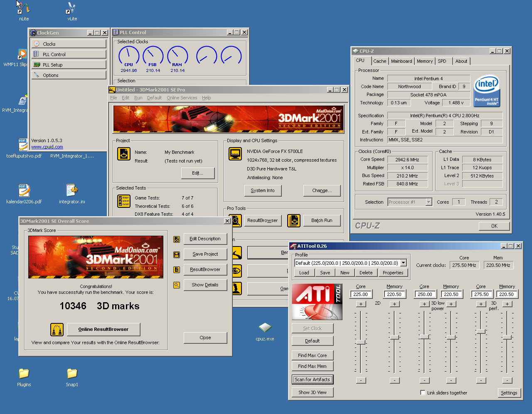This screenshot has height=414, width=532.
Task: Click the ATITool Settings button
Action: 509,393
